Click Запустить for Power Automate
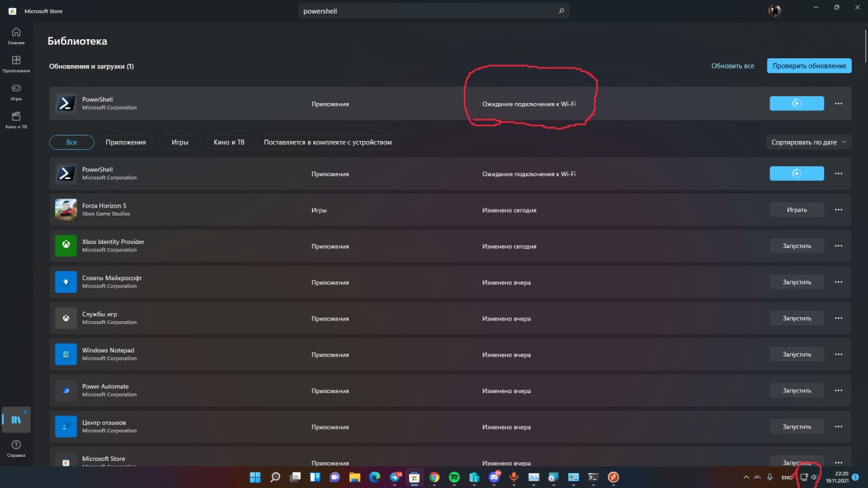868x488 pixels. 797,390
